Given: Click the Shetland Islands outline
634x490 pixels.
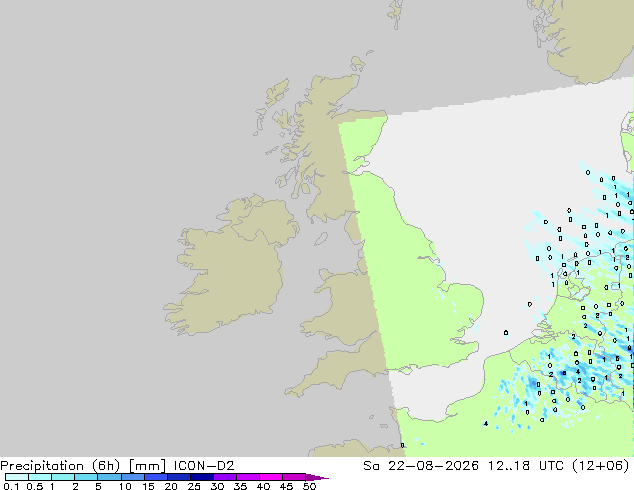Looking at the screenshot, I should pyautogui.click(x=396, y=14).
